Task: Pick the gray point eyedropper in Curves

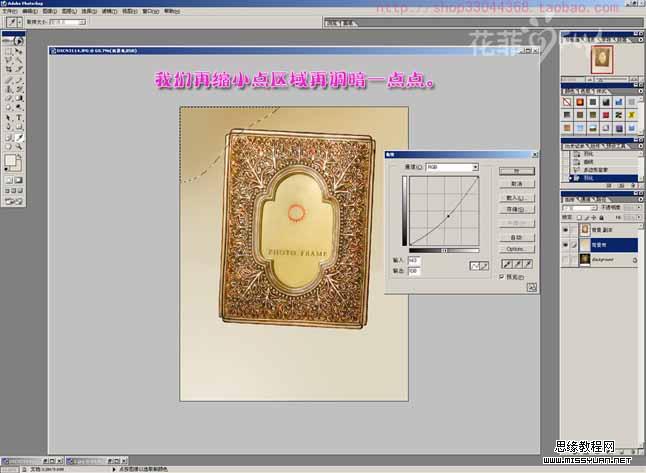Action: pyautogui.click(x=517, y=264)
